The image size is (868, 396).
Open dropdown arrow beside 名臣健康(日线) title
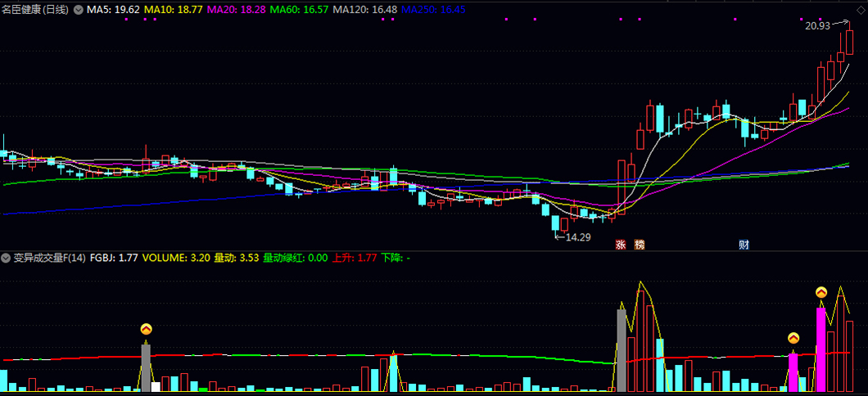point(78,9)
